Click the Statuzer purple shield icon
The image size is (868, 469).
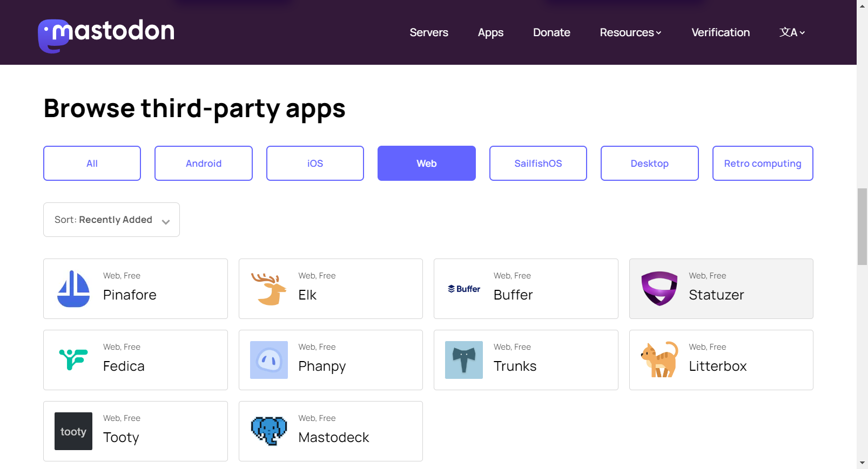click(659, 289)
